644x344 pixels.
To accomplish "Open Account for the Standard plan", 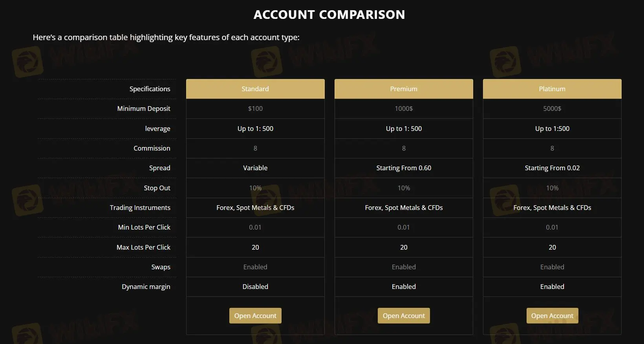I will click(255, 315).
